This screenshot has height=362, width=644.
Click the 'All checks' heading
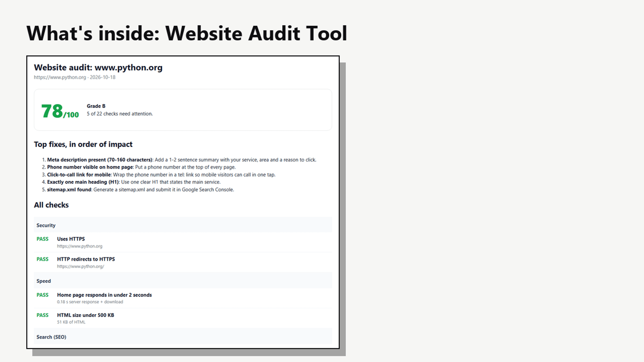(51, 205)
